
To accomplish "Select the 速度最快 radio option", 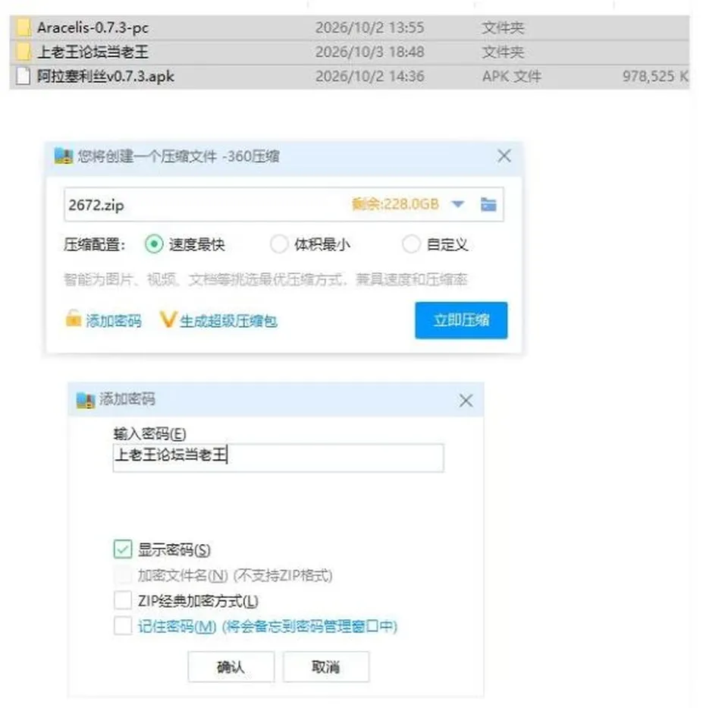I will pos(154,244).
